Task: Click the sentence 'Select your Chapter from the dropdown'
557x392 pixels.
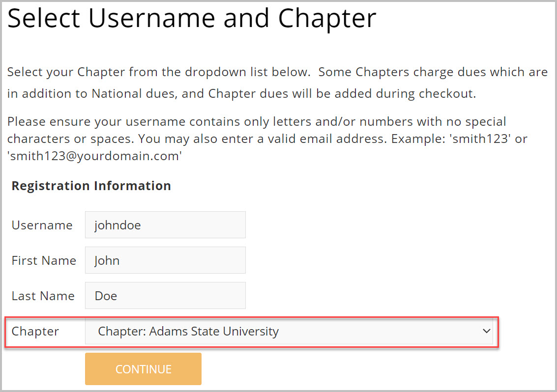Action: 159,72
